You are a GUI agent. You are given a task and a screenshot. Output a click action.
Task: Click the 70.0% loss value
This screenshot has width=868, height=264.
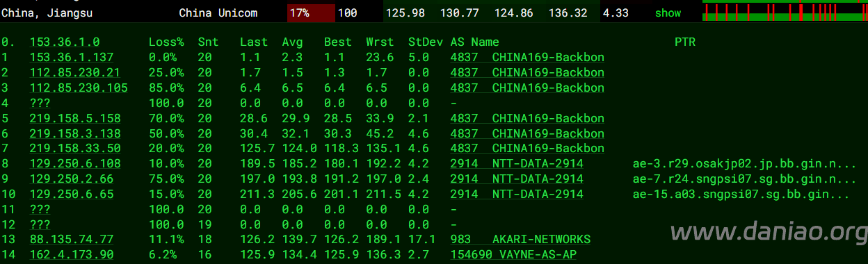tap(166, 119)
